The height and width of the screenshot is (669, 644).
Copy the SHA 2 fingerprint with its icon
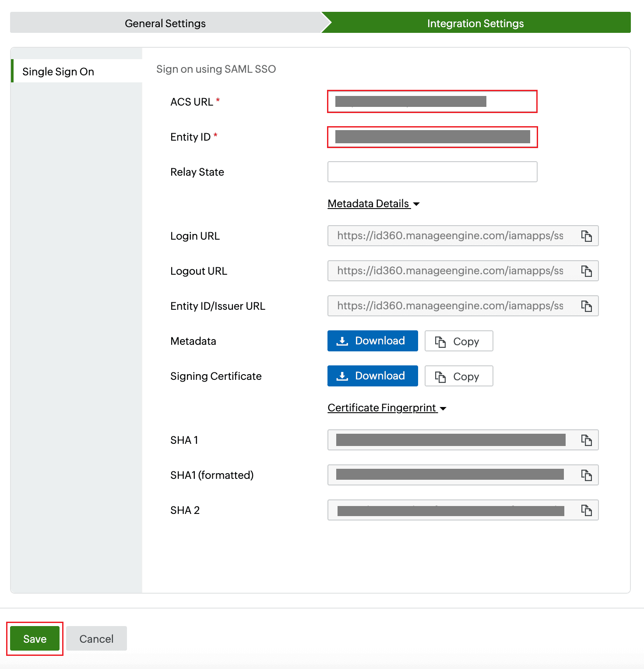(586, 510)
